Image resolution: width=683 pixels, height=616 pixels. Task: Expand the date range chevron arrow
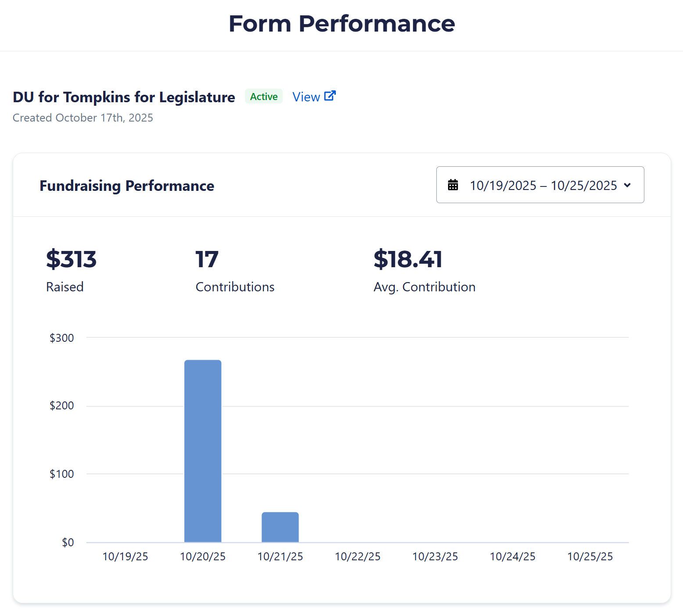(x=628, y=185)
